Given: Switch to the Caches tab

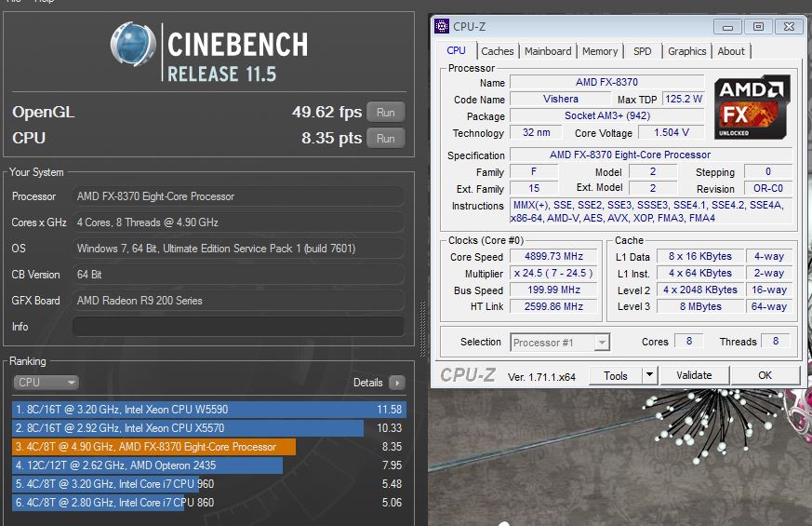Looking at the screenshot, I should point(497,51).
